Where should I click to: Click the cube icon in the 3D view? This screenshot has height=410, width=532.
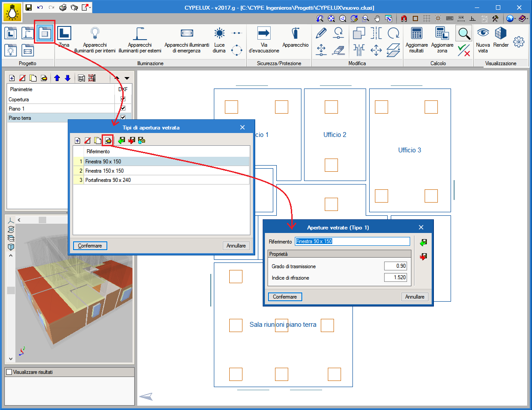click(x=11, y=247)
